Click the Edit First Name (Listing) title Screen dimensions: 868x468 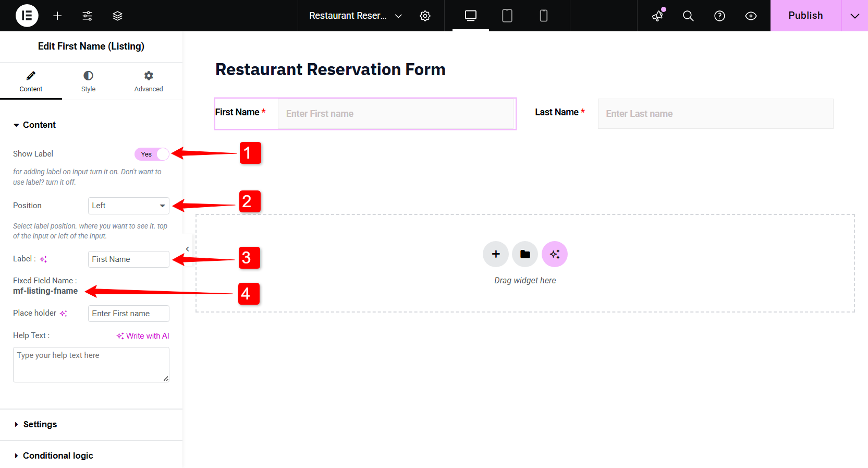(91, 46)
